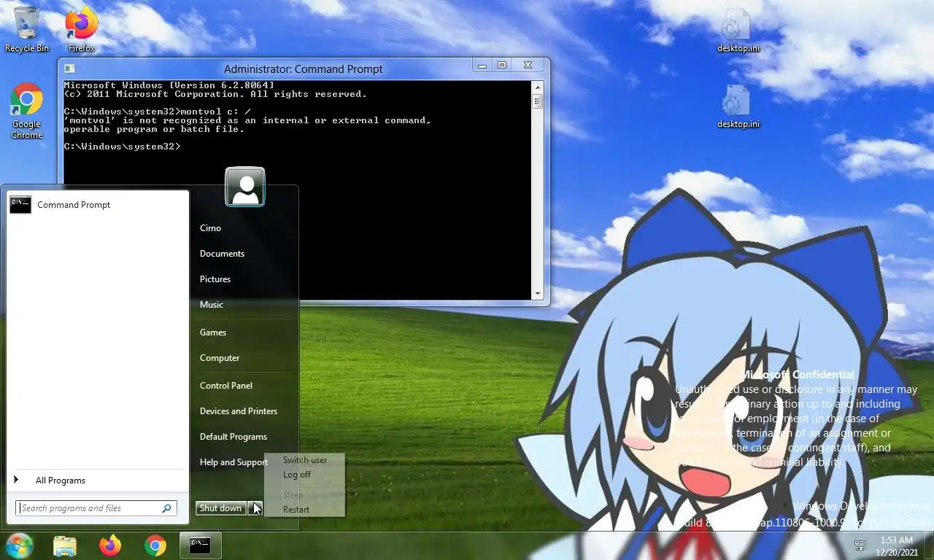The image size is (934, 560).
Task: Open Control Panel from Start menu
Action: (226, 386)
